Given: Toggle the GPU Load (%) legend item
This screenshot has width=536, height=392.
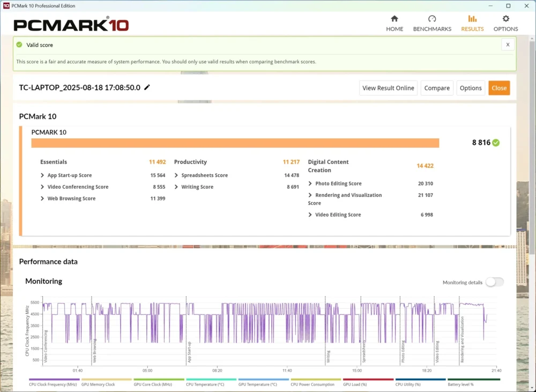Looking at the screenshot, I should coord(368,382).
